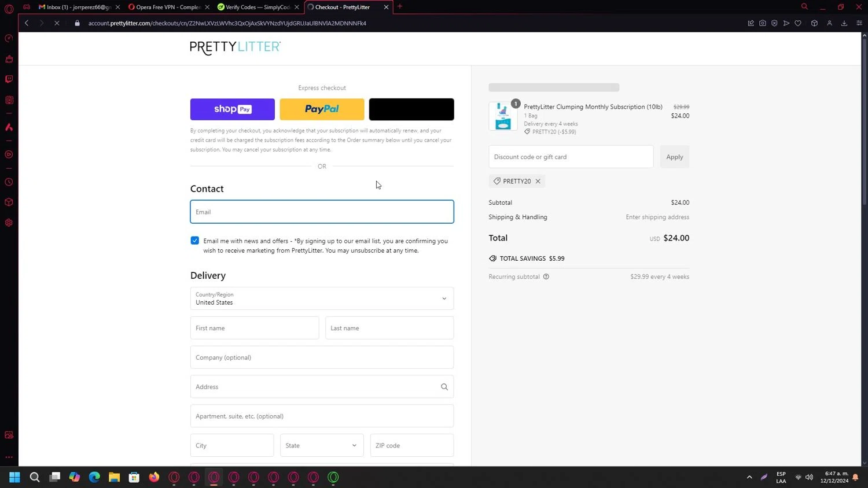This screenshot has width=868, height=488.
Task: Open the Aria AI icon in sidebar
Action: tap(9, 127)
